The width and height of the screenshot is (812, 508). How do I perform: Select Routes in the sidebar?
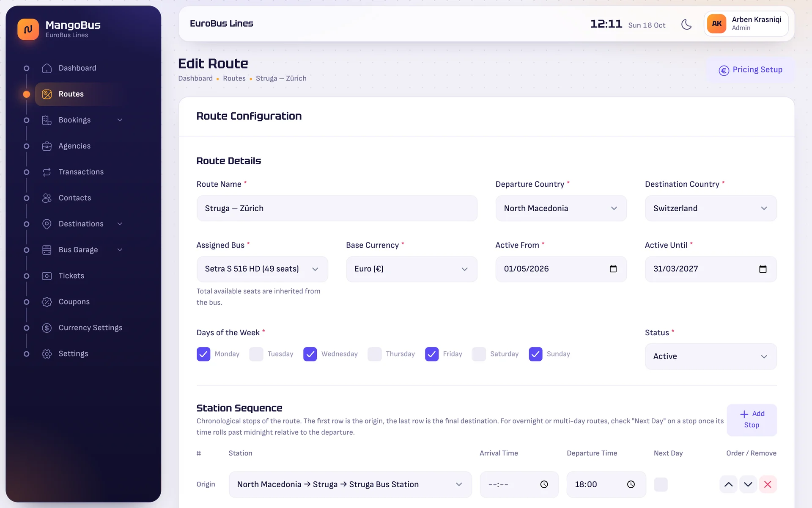pos(80,94)
